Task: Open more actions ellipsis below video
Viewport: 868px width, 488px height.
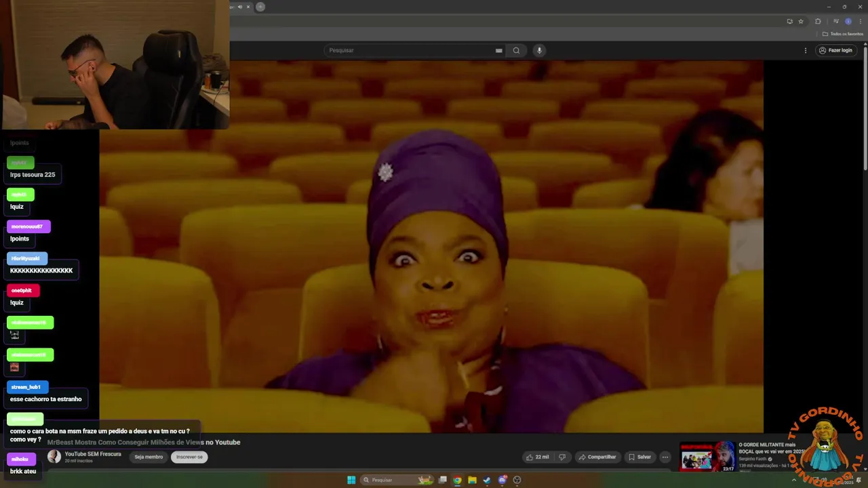Action: click(x=665, y=457)
